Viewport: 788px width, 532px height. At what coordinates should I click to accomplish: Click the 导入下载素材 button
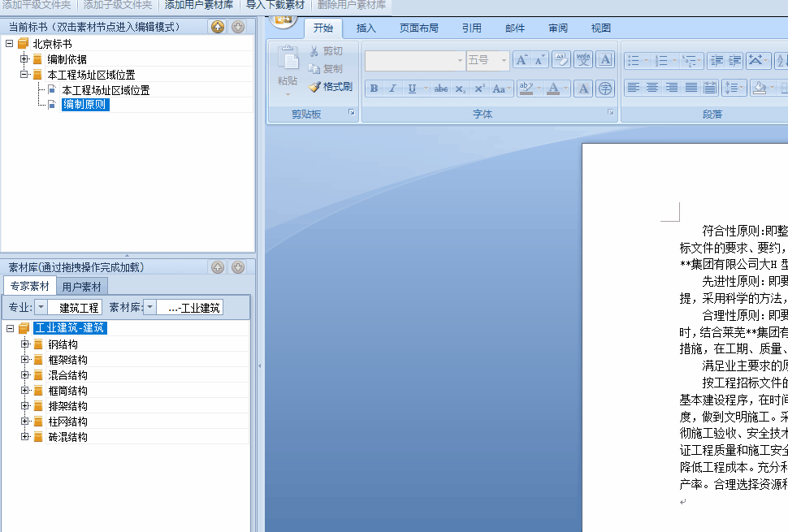click(x=275, y=5)
